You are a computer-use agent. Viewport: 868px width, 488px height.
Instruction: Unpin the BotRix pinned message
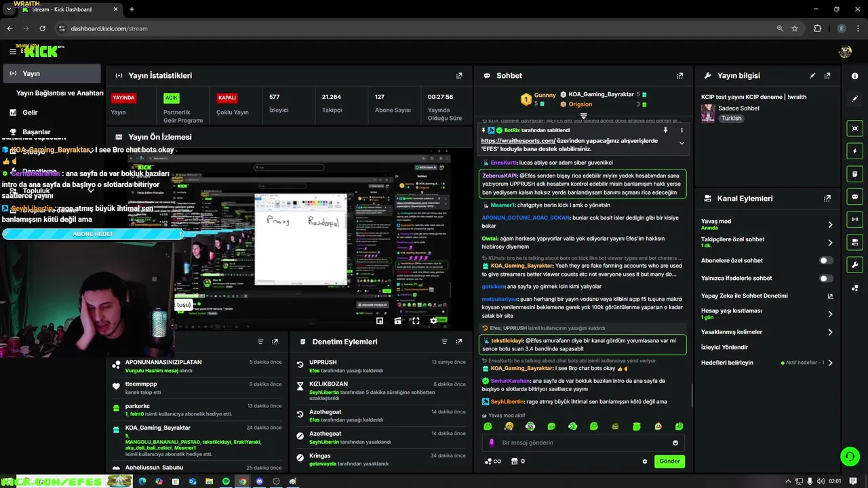665,130
